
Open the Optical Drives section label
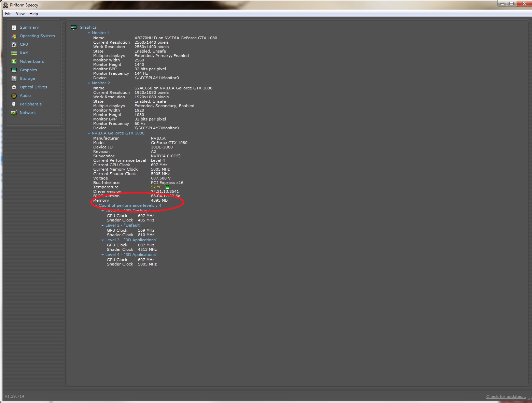tap(33, 87)
